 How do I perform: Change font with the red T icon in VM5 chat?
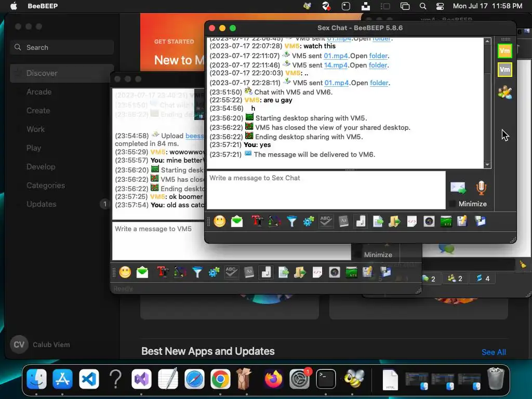(163, 272)
